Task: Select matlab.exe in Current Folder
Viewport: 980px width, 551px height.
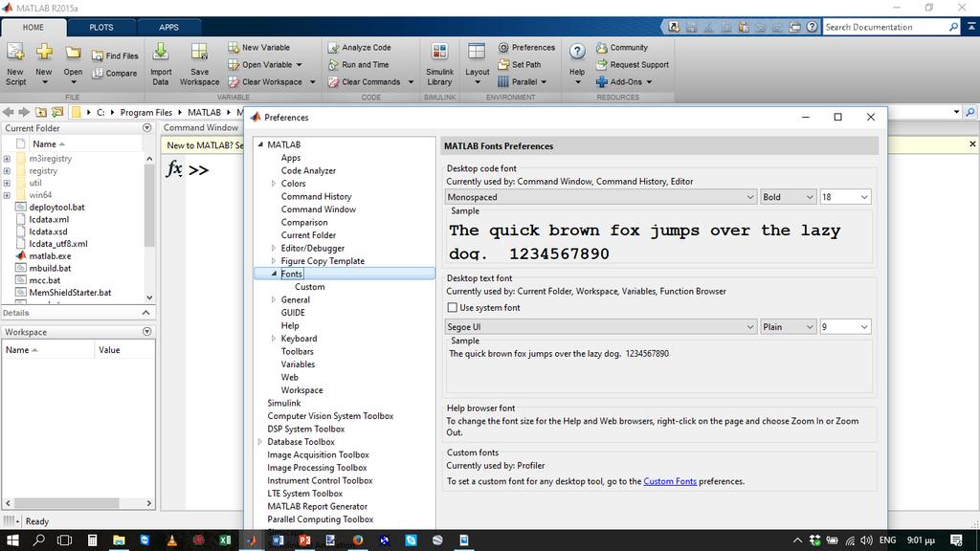Action: (50, 256)
